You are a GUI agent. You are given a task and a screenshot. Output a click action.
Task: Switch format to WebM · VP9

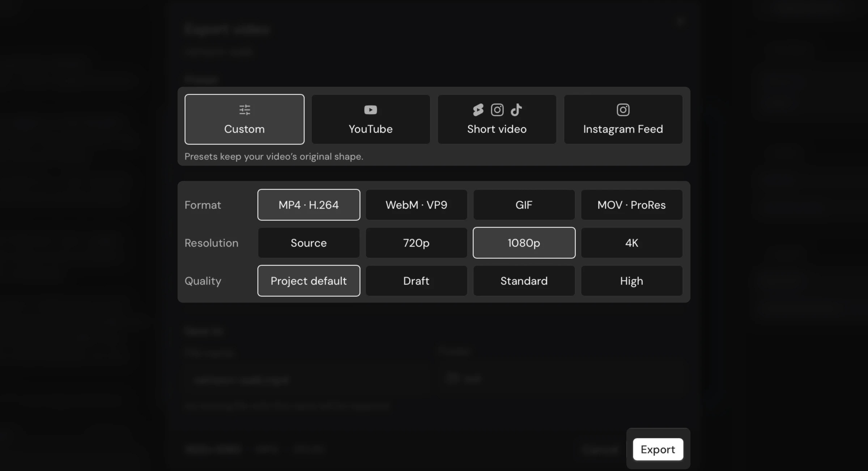[x=416, y=205]
